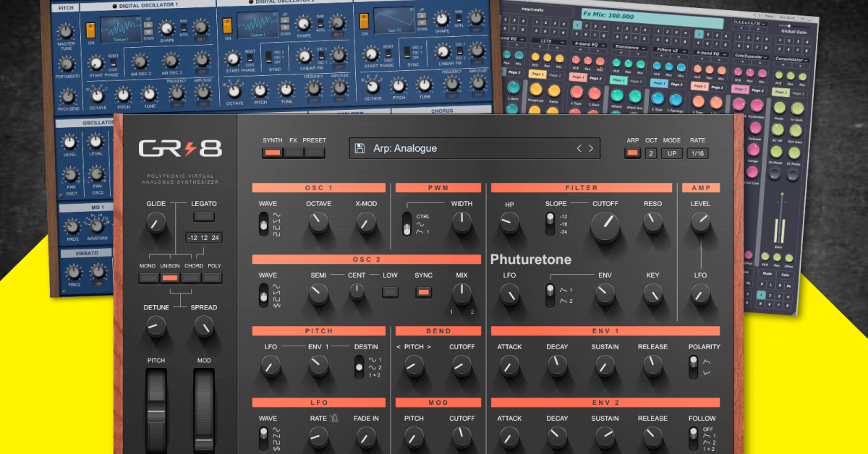Open the Help/Credits link
Viewport: 868px width, 454px height.
tap(533, 9)
